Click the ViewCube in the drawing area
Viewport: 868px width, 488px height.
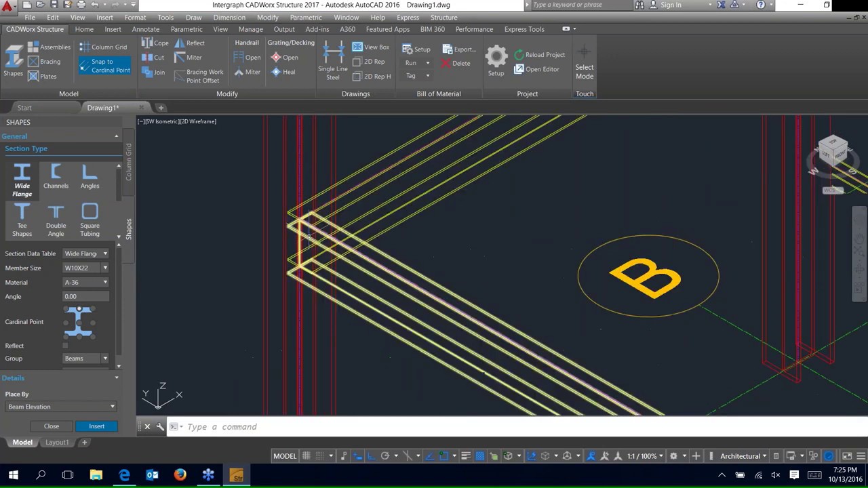point(833,150)
